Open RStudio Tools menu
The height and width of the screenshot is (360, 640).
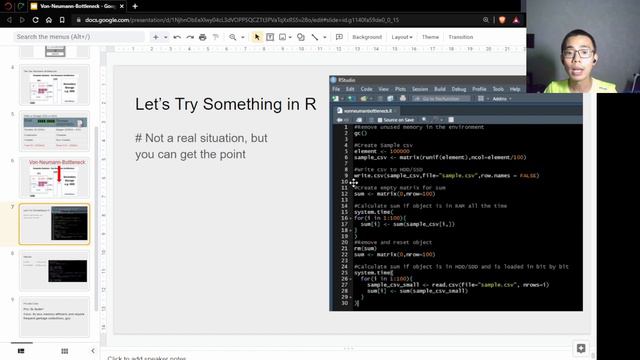tap(498, 89)
